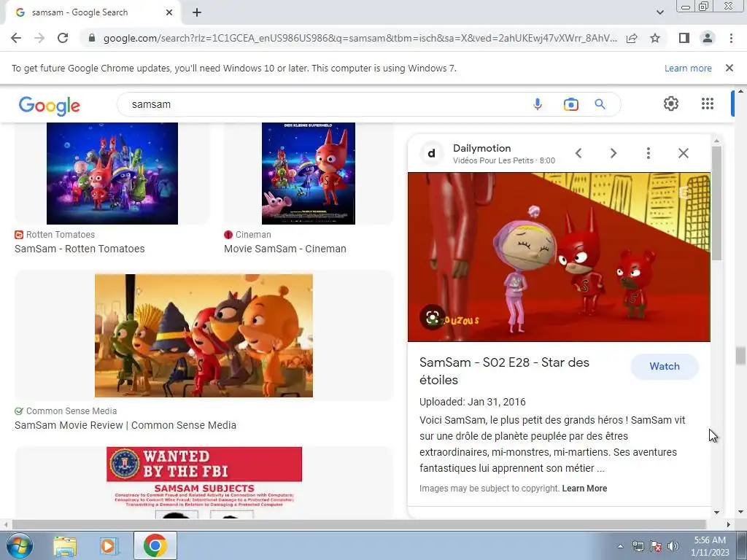Open the Chrome profile menu
Screen dimensions: 747x560
pos(708,38)
